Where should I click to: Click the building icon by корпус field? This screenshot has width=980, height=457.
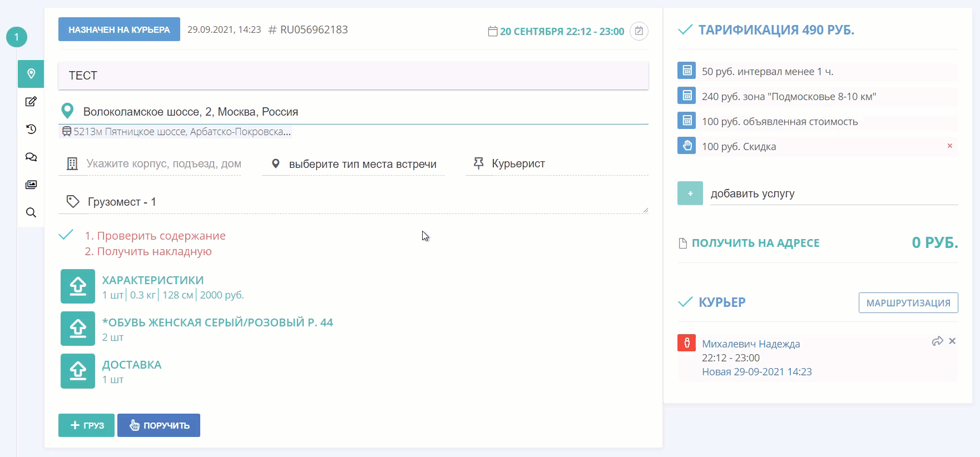coord(72,163)
